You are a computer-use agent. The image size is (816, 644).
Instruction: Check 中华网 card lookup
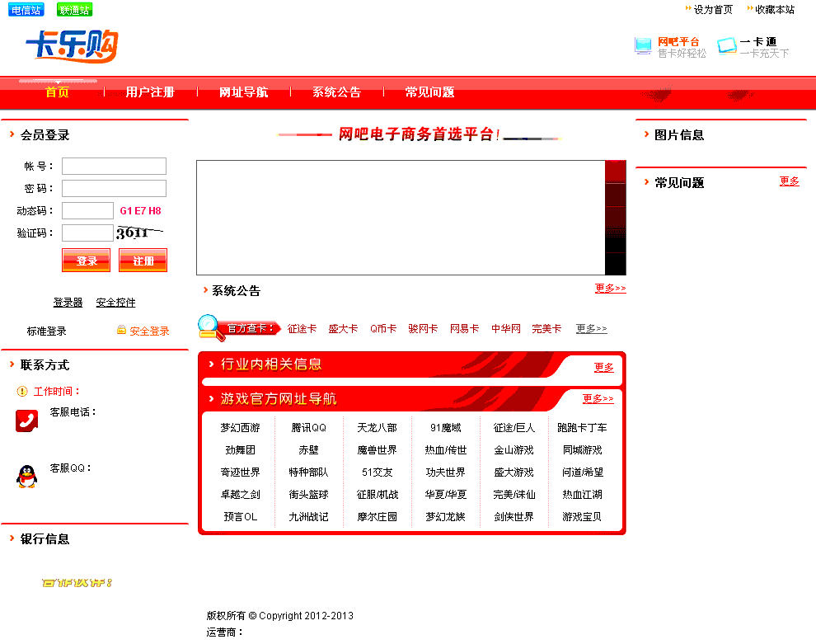click(x=506, y=328)
